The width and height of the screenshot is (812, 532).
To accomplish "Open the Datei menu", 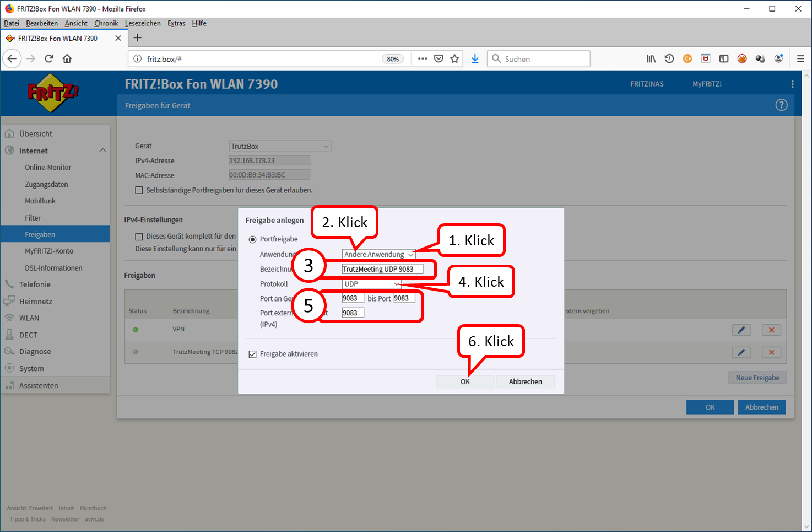I will point(12,23).
